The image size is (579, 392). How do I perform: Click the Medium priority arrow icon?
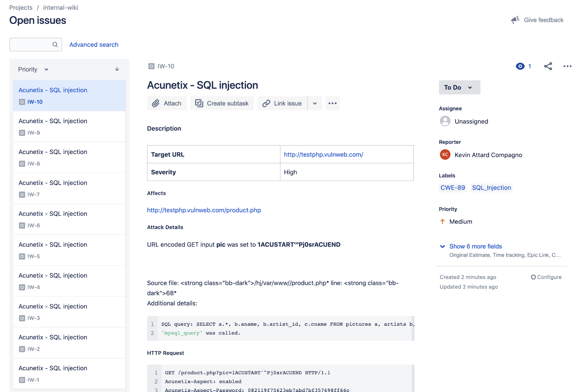point(443,221)
